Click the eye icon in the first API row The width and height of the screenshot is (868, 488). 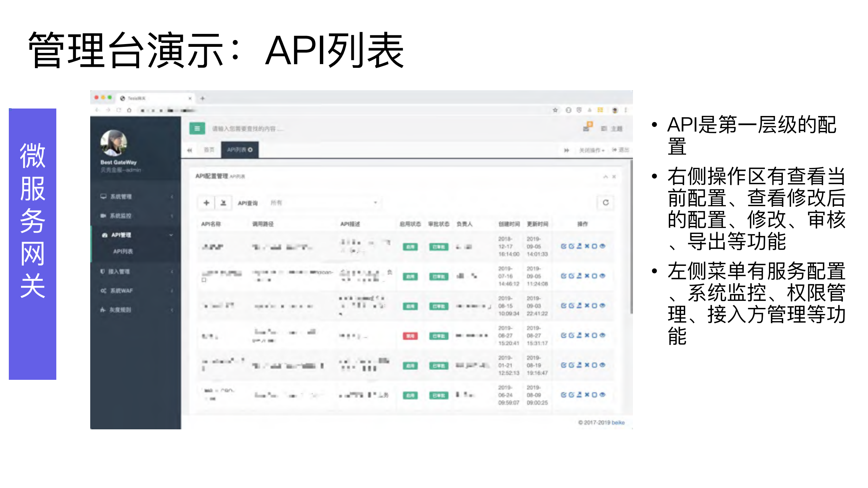[x=603, y=247]
